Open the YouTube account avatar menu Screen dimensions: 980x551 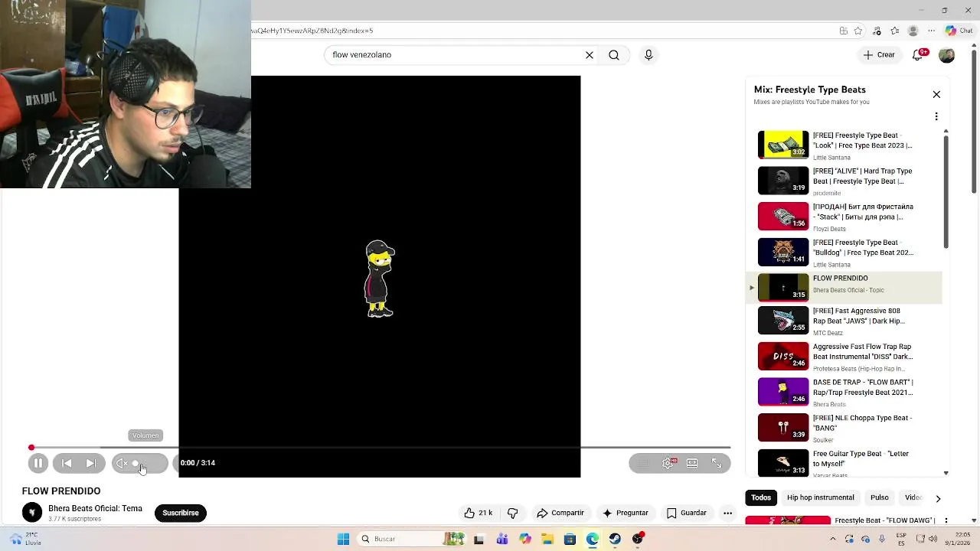947,55
